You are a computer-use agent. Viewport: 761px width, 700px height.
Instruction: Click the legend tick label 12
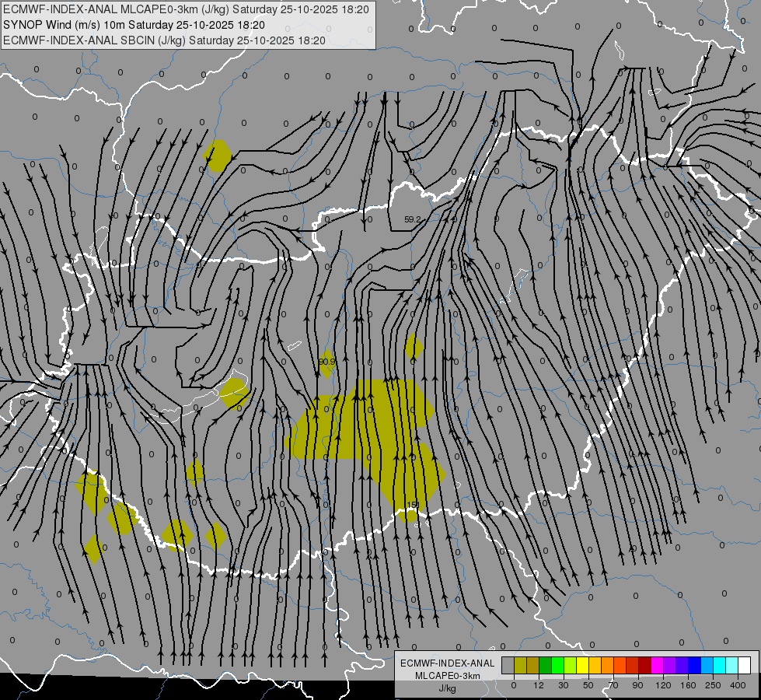coord(539,685)
